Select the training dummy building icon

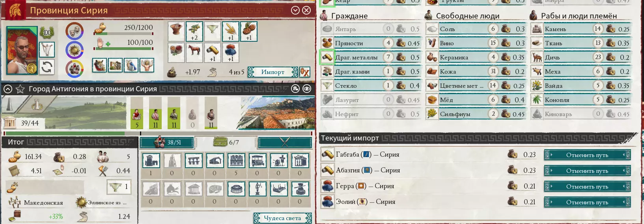278,161
